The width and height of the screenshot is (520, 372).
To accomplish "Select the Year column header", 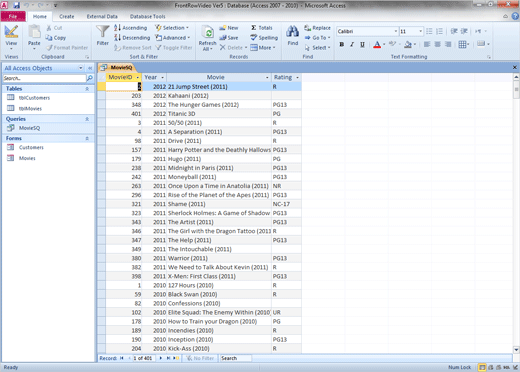I will pos(154,77).
